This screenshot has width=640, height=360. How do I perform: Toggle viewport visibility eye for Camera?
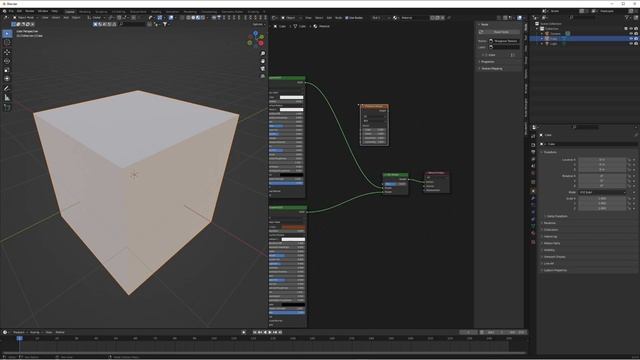click(x=631, y=33)
